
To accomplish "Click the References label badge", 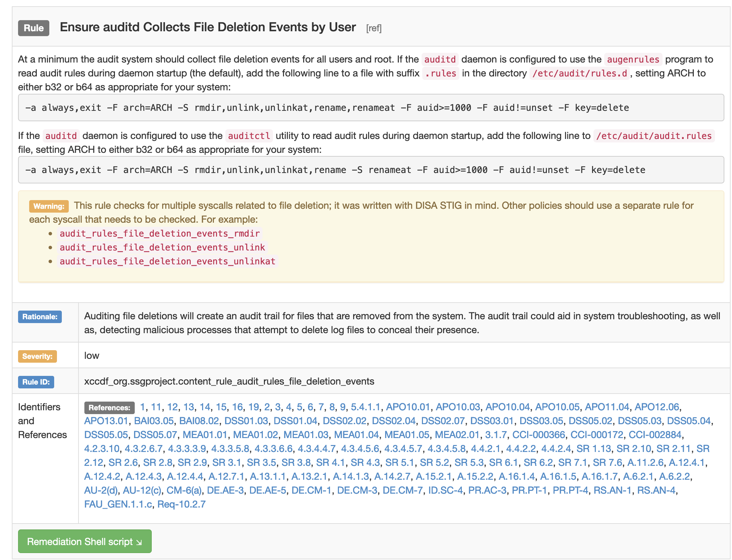I will [109, 407].
